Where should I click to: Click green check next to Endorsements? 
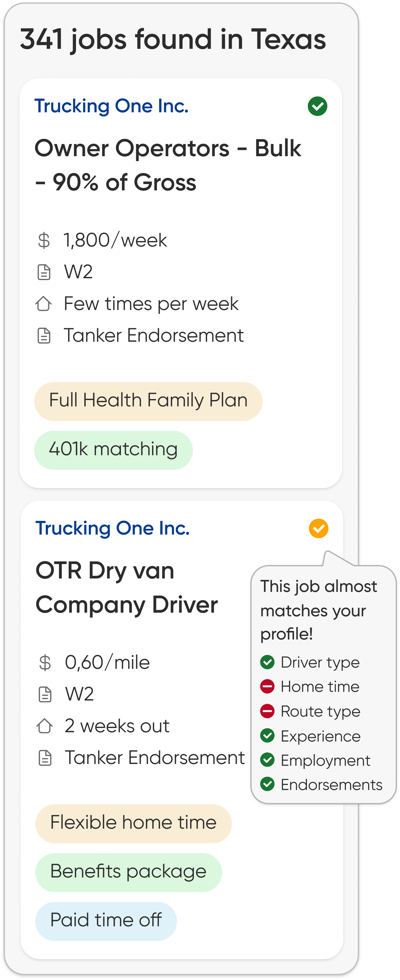click(267, 784)
